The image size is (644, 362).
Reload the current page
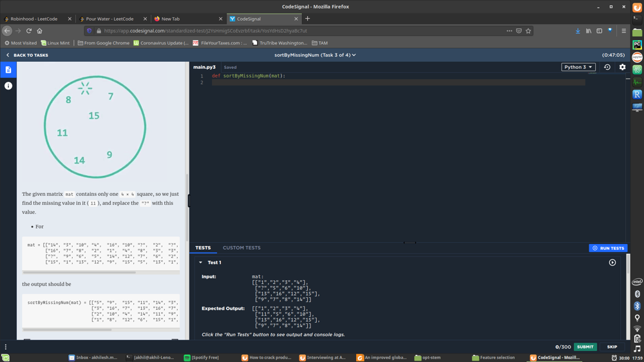(29, 31)
